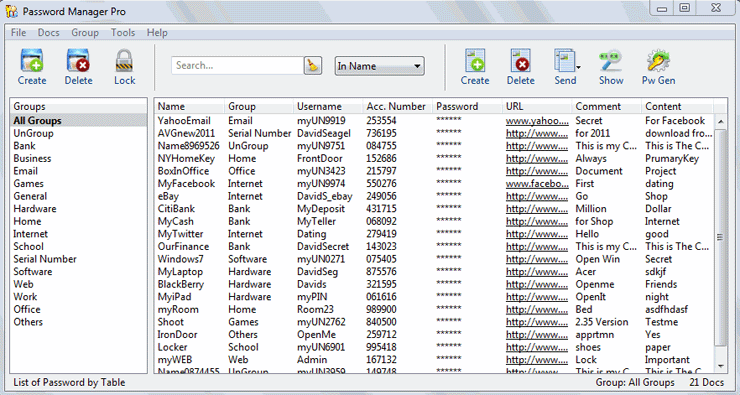This screenshot has height=395, width=740.
Task: Click into the Search field
Action: coord(237,66)
